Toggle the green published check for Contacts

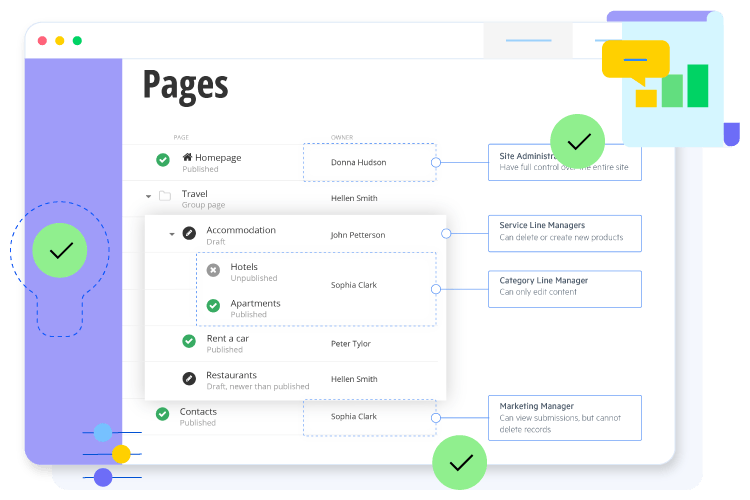pyautogui.click(x=163, y=415)
